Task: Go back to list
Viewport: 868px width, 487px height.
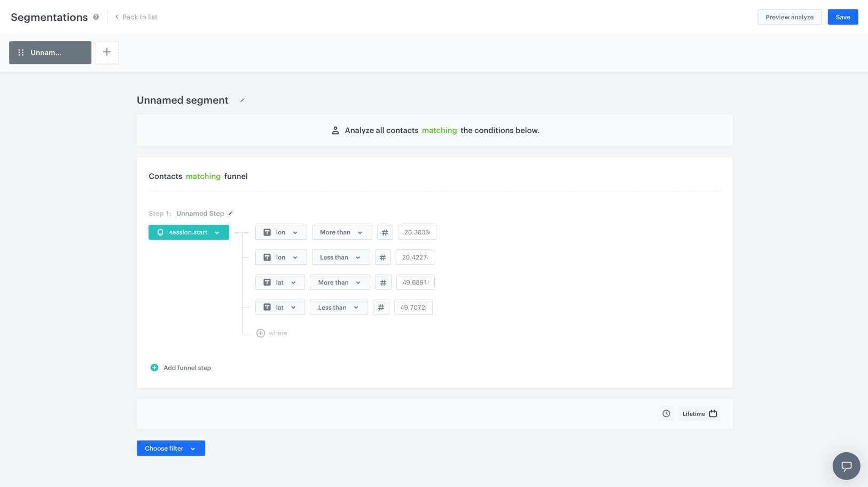Action: pos(136,17)
